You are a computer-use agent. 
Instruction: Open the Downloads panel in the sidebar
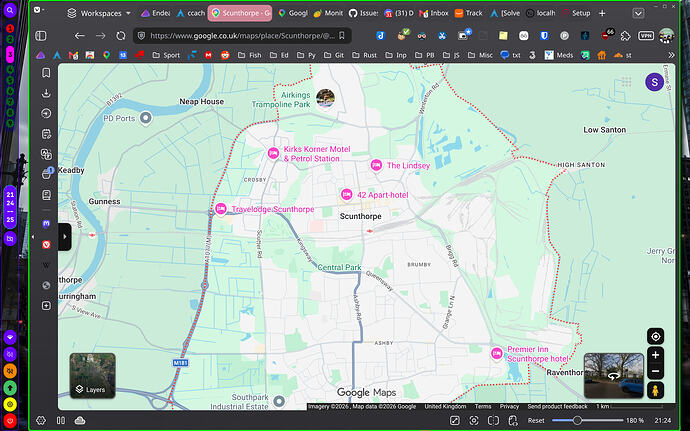pyautogui.click(x=46, y=93)
